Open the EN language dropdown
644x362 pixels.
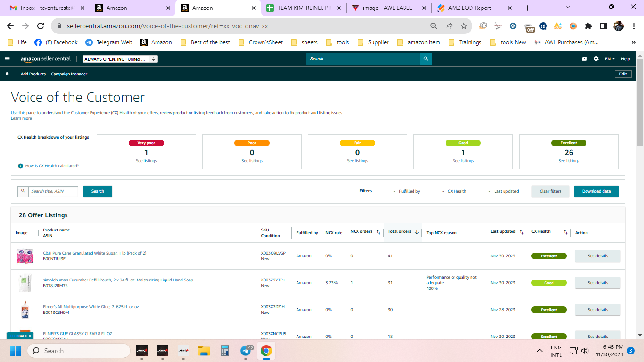(x=610, y=59)
